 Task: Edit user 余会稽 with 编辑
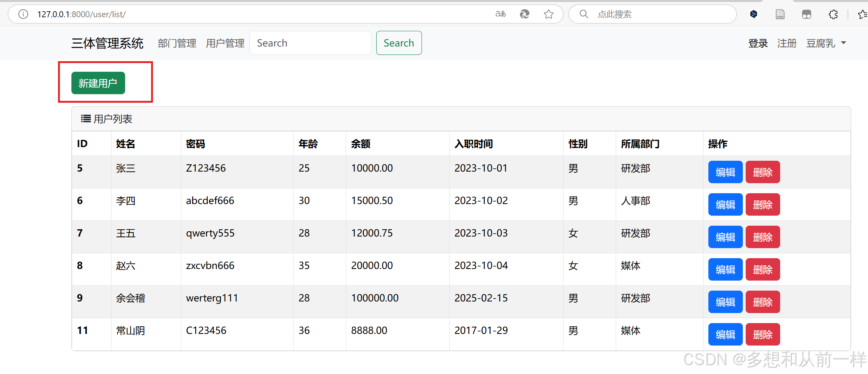725,302
